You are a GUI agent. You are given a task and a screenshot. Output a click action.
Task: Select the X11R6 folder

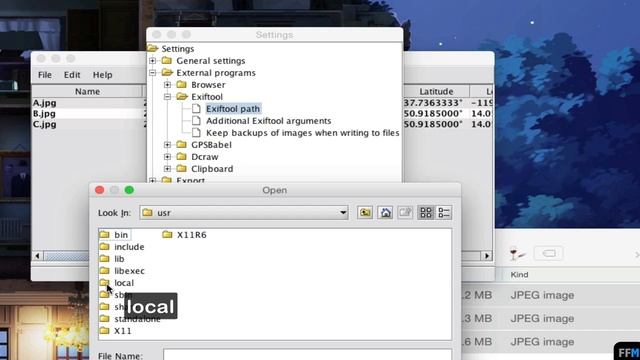(184, 235)
